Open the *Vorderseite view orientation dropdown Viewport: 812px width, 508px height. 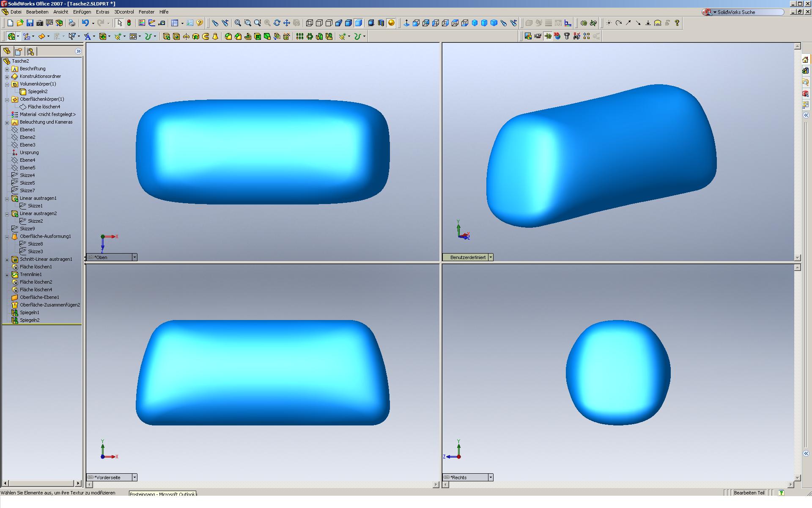click(134, 478)
